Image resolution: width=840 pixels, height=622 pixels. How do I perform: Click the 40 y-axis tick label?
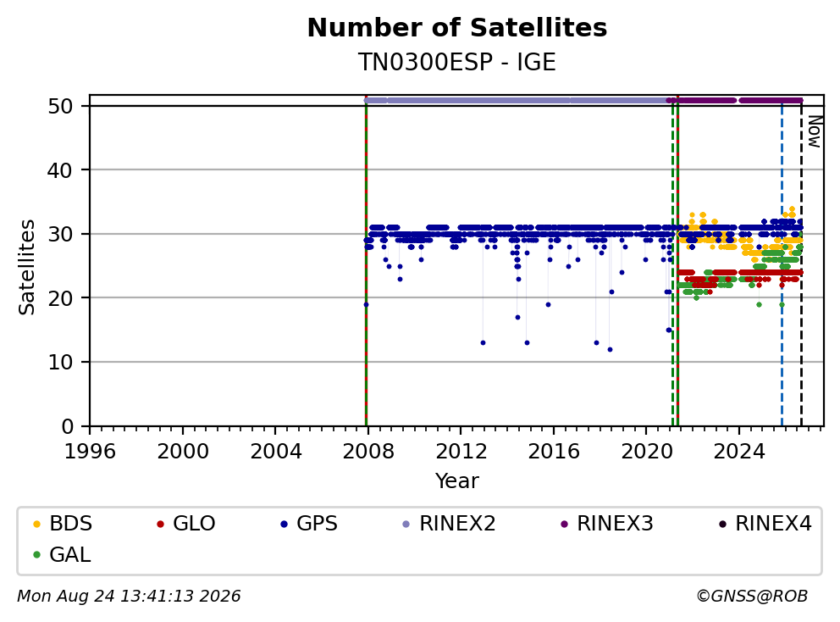point(60,170)
